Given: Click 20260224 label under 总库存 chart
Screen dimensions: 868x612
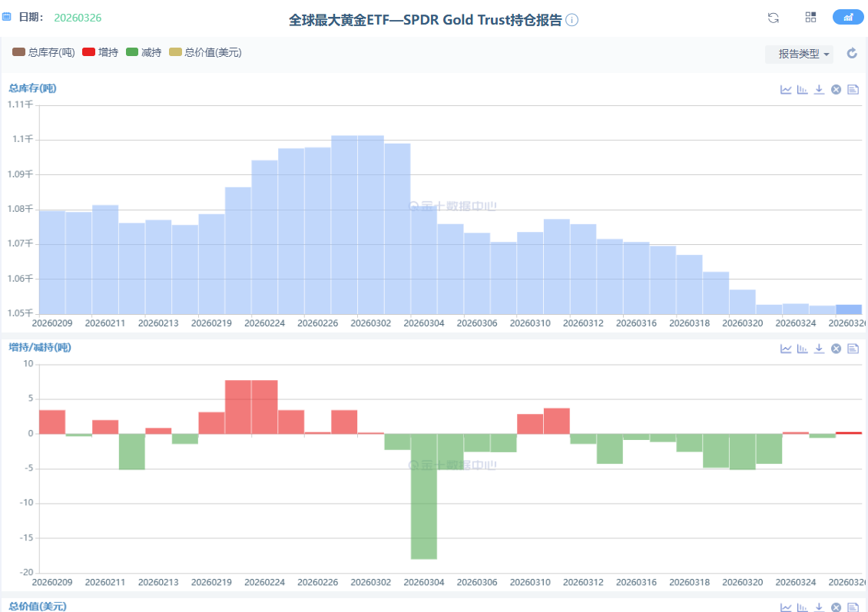Looking at the screenshot, I should pyautogui.click(x=264, y=323).
